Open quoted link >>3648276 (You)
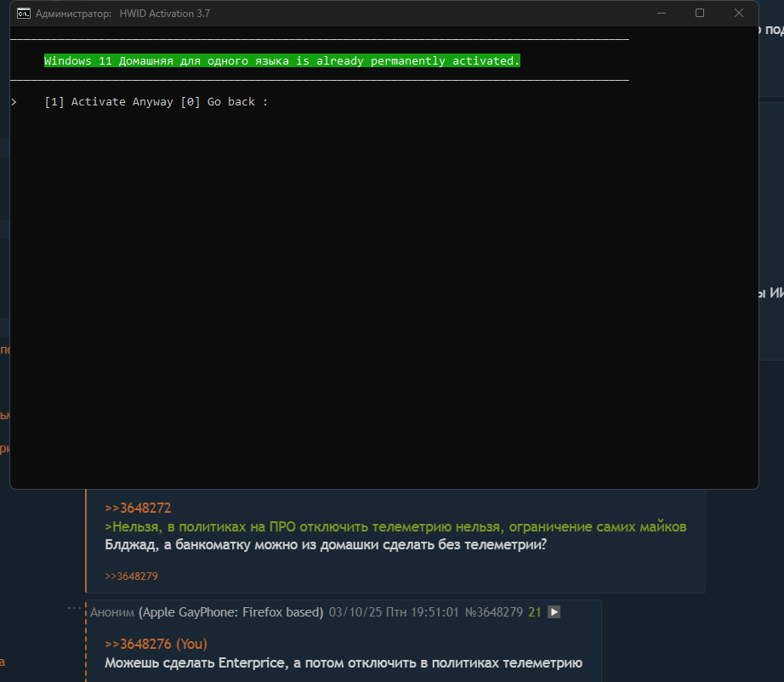Viewport: 784px width, 682px height. pyautogui.click(x=156, y=644)
